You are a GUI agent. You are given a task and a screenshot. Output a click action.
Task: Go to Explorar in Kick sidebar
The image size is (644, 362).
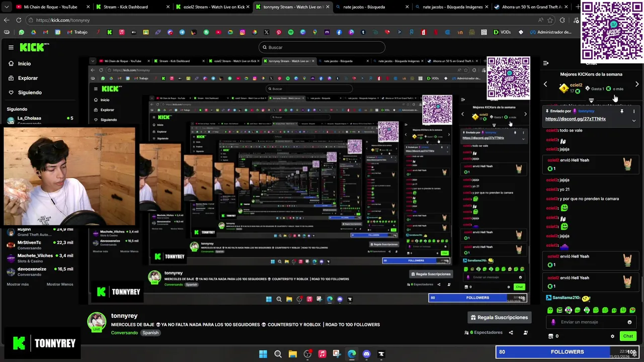point(23,78)
